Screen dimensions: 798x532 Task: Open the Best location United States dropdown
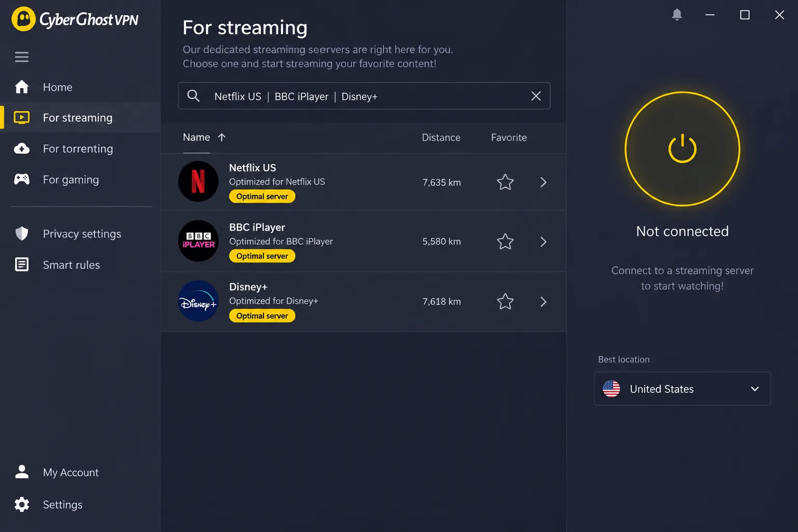pyautogui.click(x=682, y=389)
